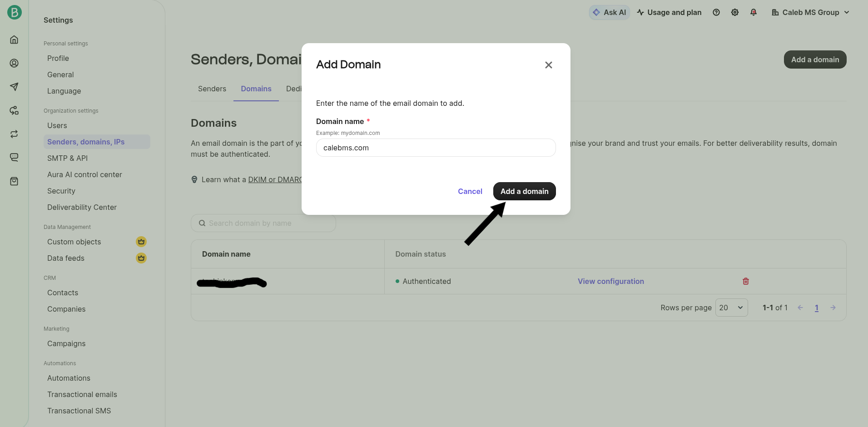Open the Help question mark icon
This screenshot has height=427, width=868.
point(716,12)
